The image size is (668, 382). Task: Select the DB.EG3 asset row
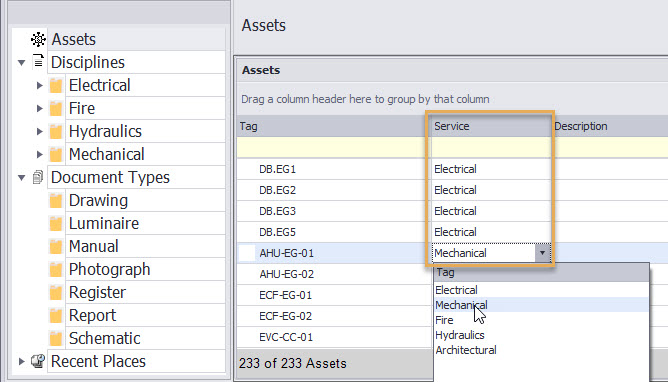[x=452, y=211]
